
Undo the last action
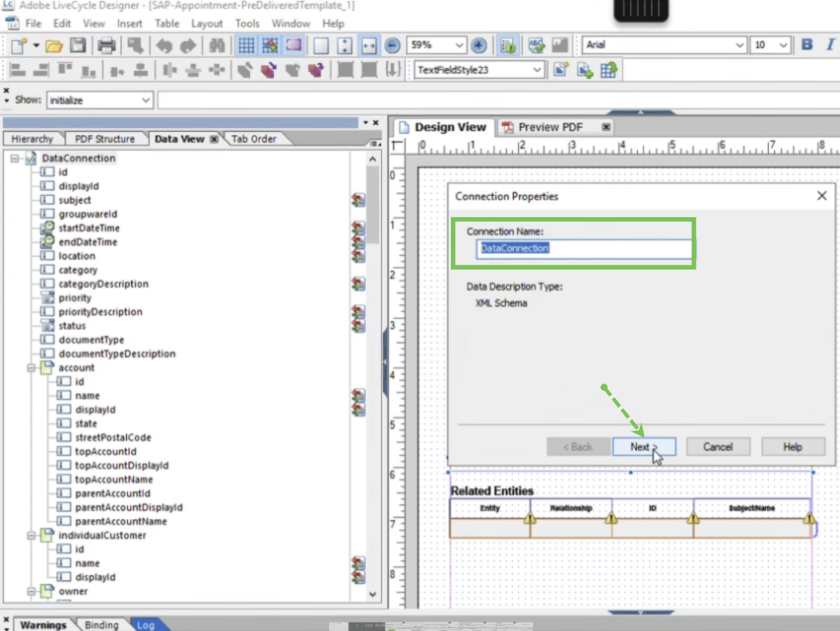(164, 46)
